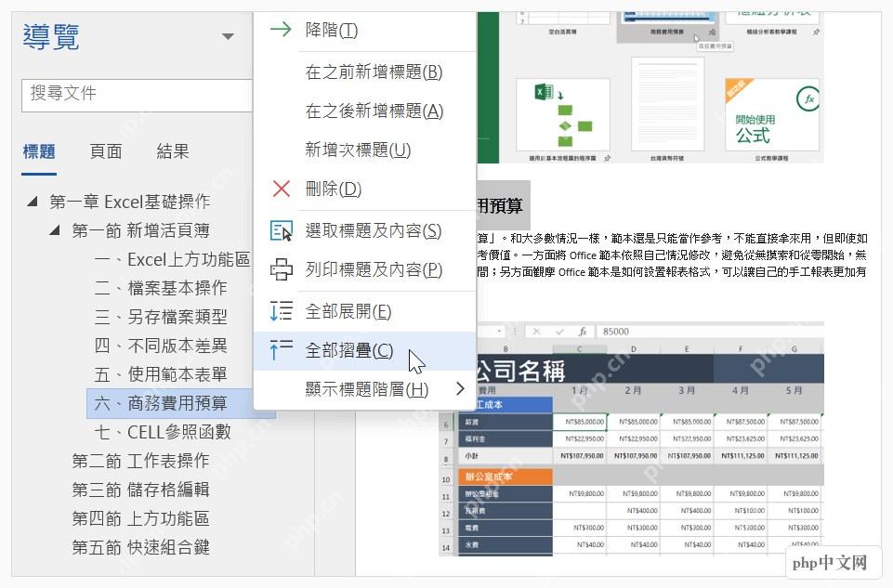This screenshot has width=893, height=588.
Task: Select heading 第一節 新增活頁簿
Action: (140, 230)
